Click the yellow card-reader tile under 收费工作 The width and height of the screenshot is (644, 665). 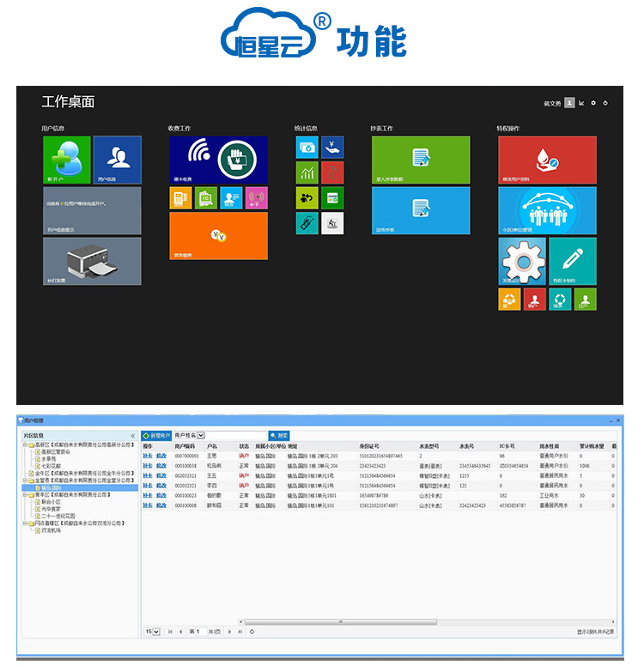(x=180, y=198)
